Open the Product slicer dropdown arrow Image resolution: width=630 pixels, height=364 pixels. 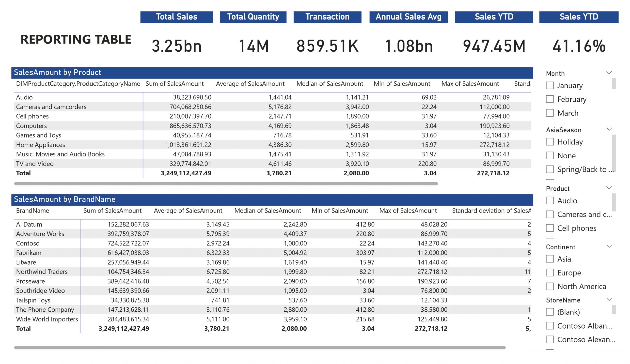[x=609, y=188]
